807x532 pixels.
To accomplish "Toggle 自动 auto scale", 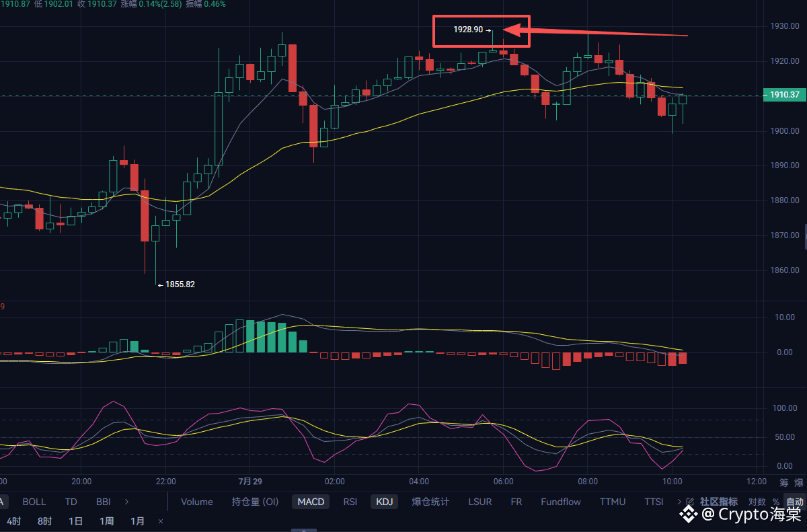I will pos(795,502).
